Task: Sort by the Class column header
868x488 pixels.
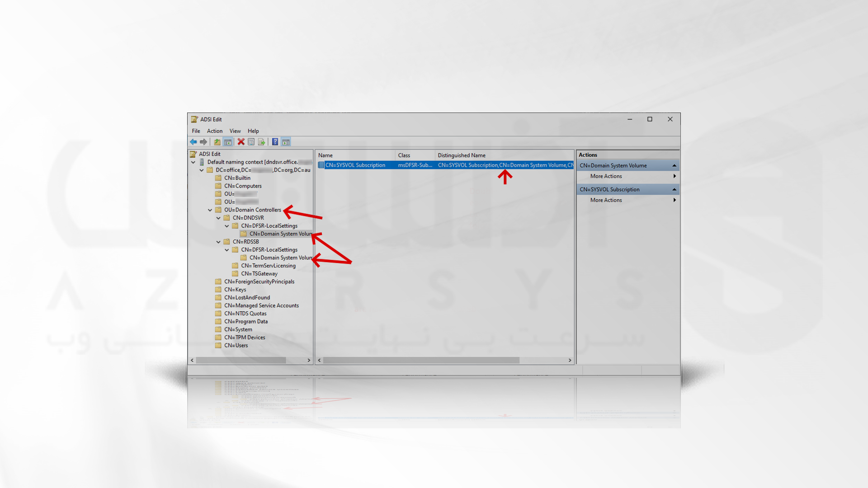Action: (415, 155)
